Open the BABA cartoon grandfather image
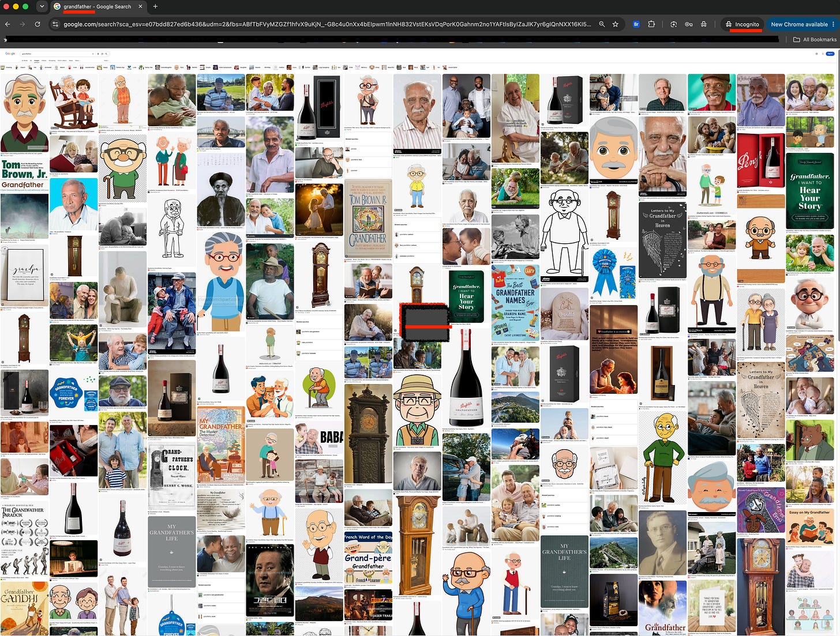Viewport: 840px width, 636px height. coord(319,438)
